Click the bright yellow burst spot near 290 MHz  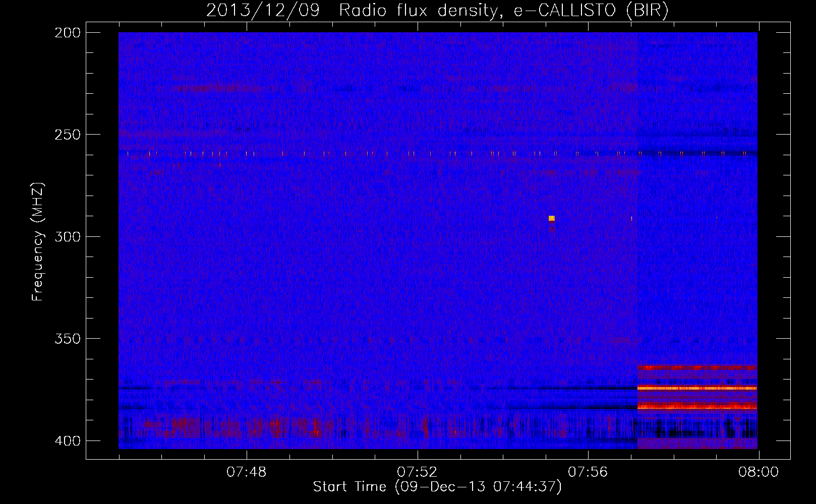(552, 218)
